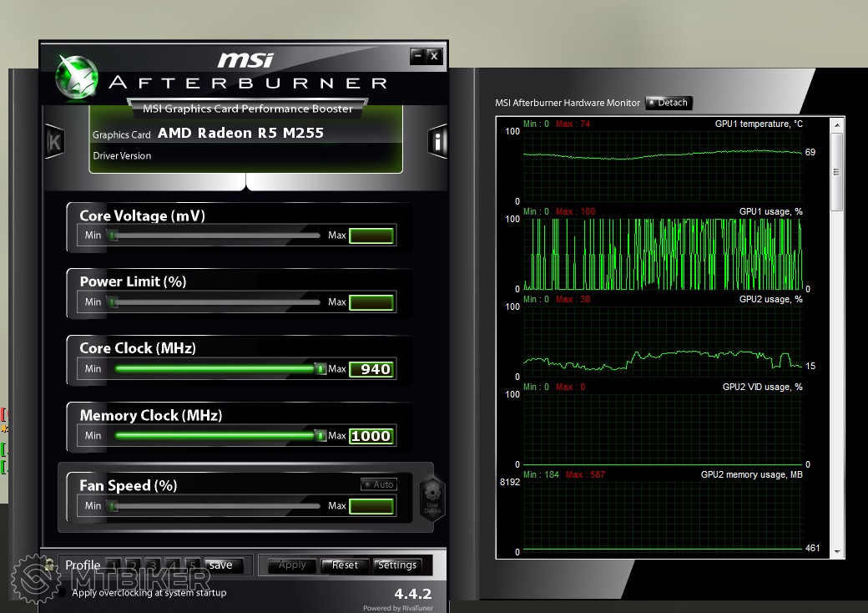Click the Core Clock value box showing 940

tap(371, 369)
